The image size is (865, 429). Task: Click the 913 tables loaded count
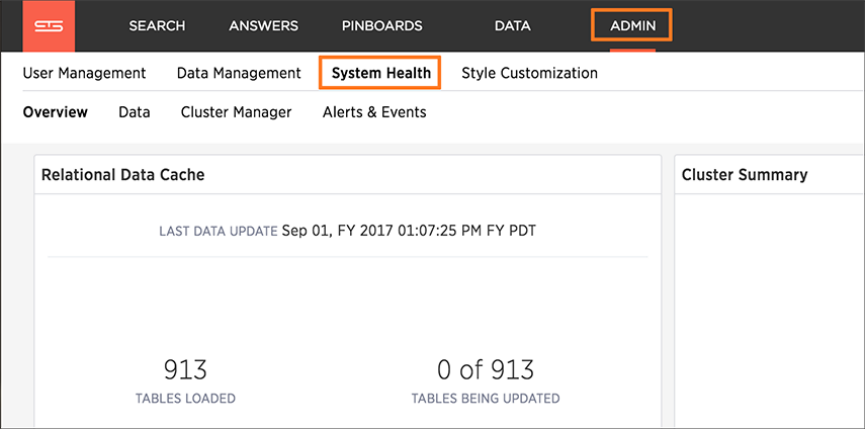click(185, 370)
